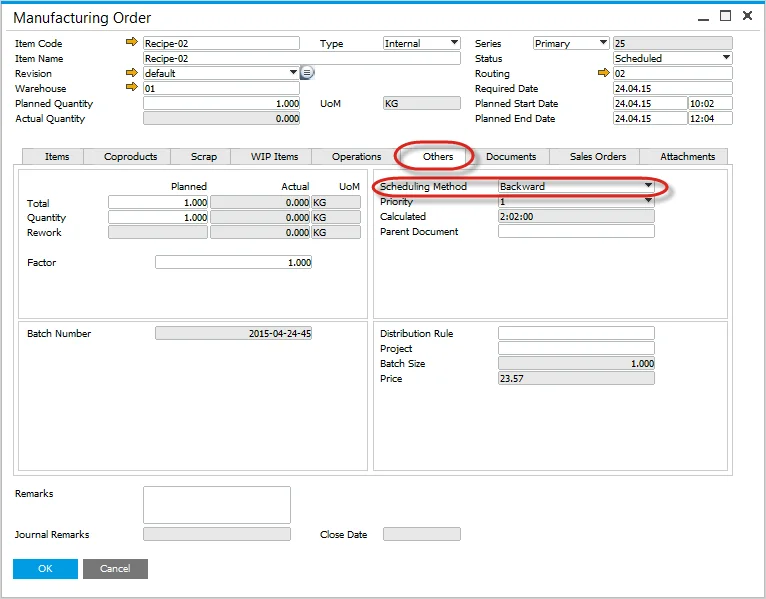Open the Series dropdown

point(602,43)
